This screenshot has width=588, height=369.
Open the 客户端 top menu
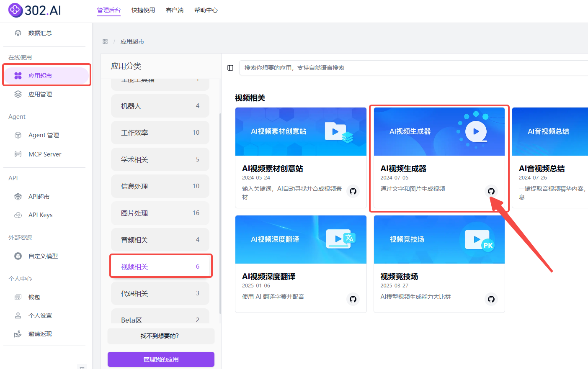(x=175, y=10)
